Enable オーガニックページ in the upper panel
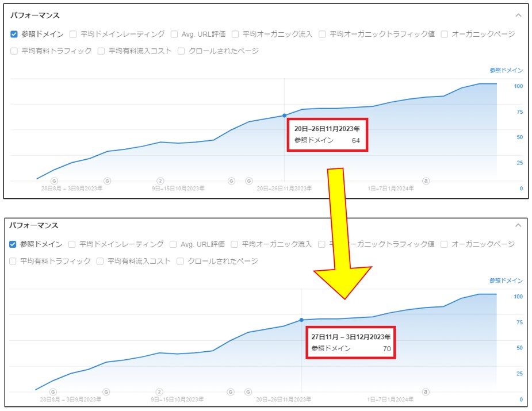Viewport: 532px width, 411px height. (x=444, y=34)
